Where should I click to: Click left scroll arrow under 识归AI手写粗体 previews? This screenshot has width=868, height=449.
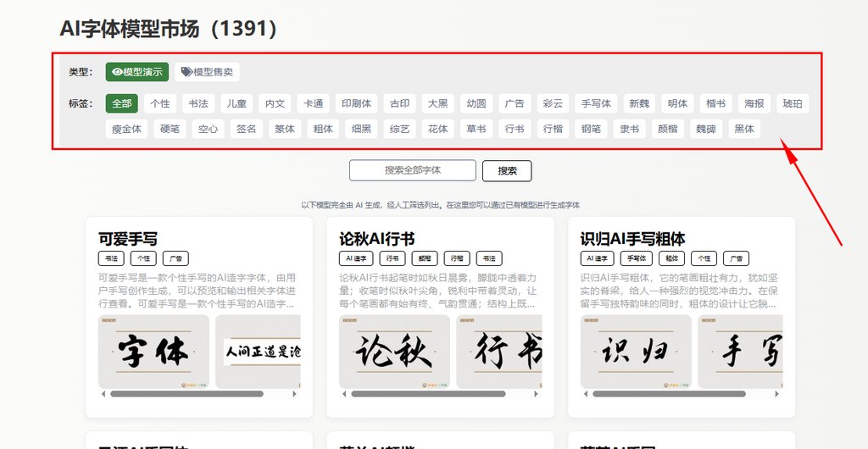[586, 394]
